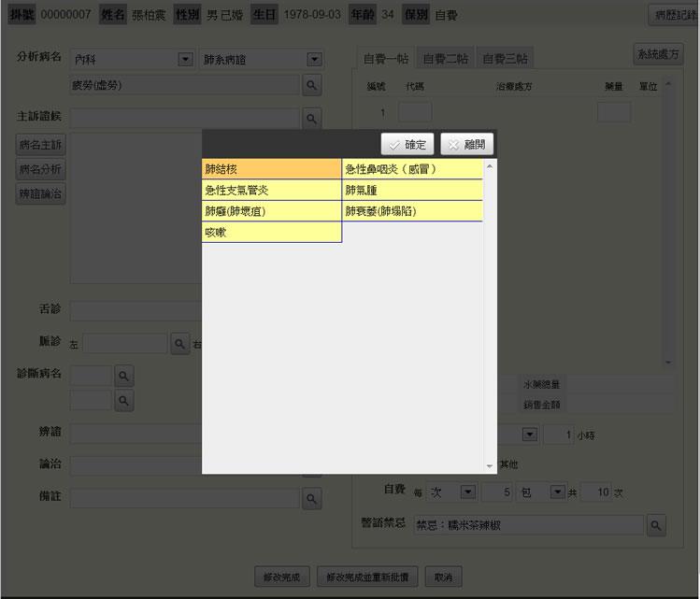The width and height of the screenshot is (700, 599).
Task: Click the first 診斷病名 search icon
Action: point(123,376)
